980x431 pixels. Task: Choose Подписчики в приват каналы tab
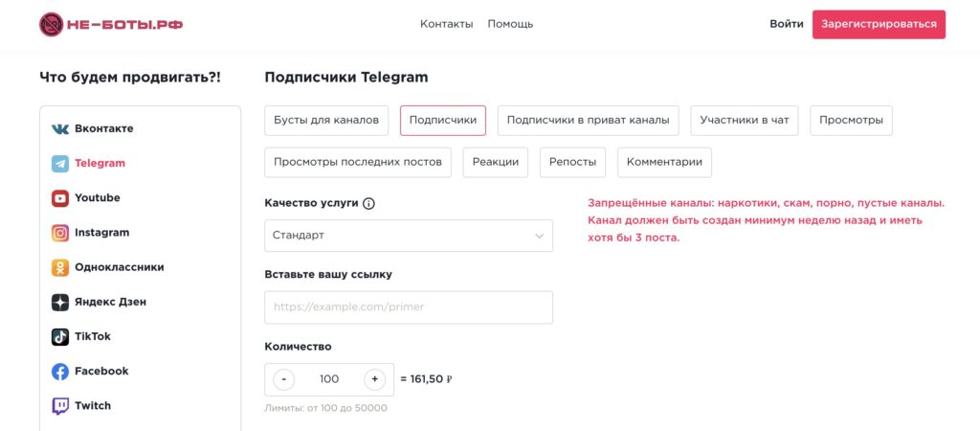(589, 120)
